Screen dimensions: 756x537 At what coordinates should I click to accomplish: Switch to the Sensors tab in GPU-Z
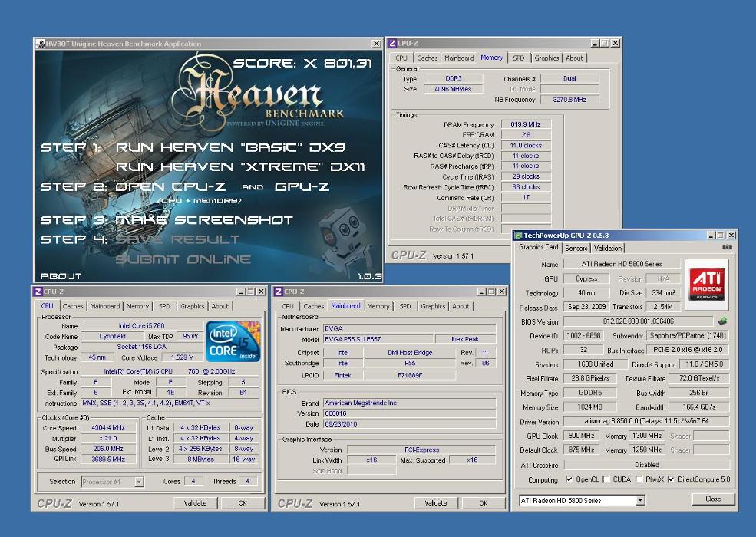576,249
